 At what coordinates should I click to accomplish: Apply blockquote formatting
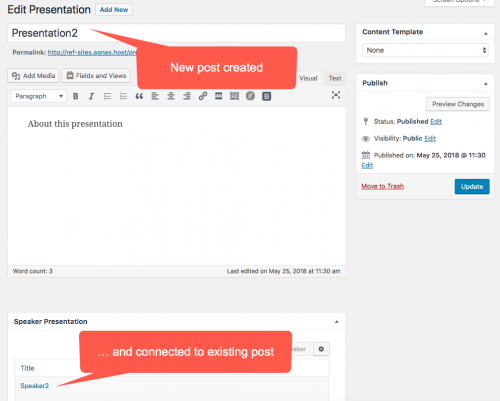coord(139,96)
